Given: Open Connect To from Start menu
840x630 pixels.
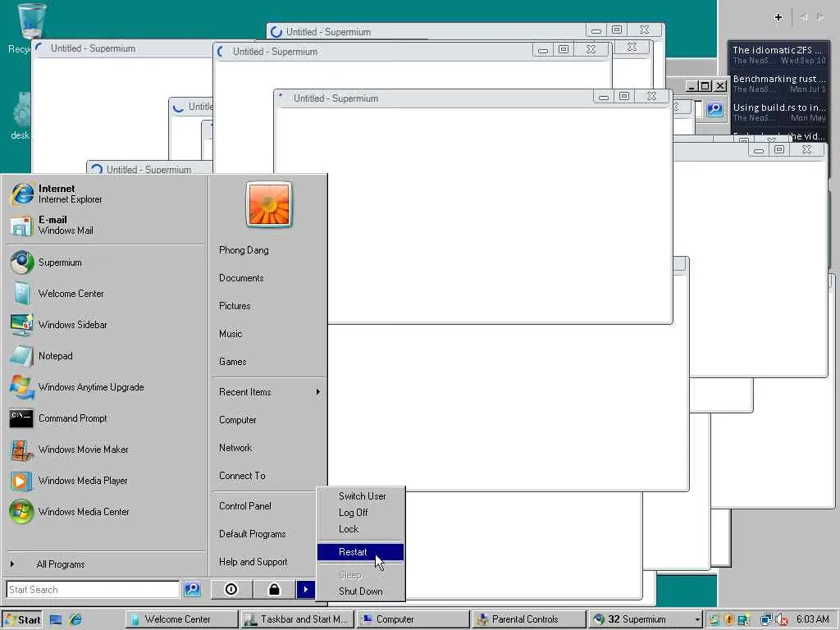Looking at the screenshot, I should (x=269, y=476).
